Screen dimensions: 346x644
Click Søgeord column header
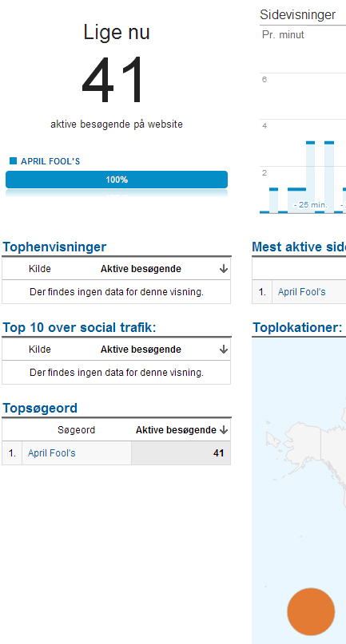pyautogui.click(x=76, y=430)
